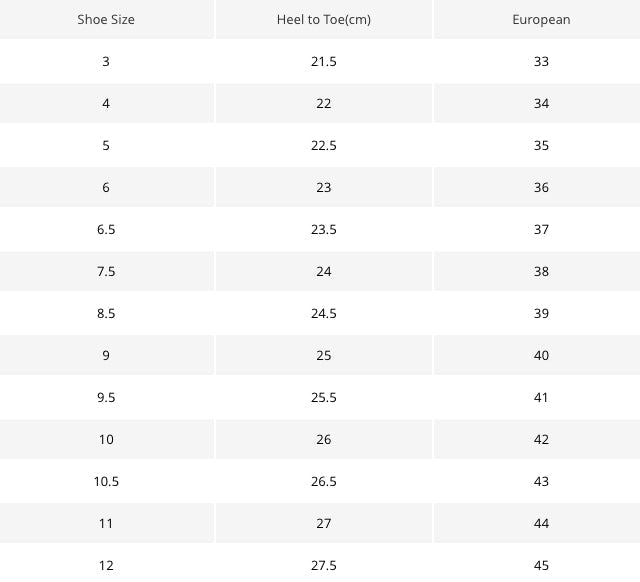Viewport: 640px width, 582px height.
Task: Select the 26 heel to toe cell
Action: coord(323,440)
